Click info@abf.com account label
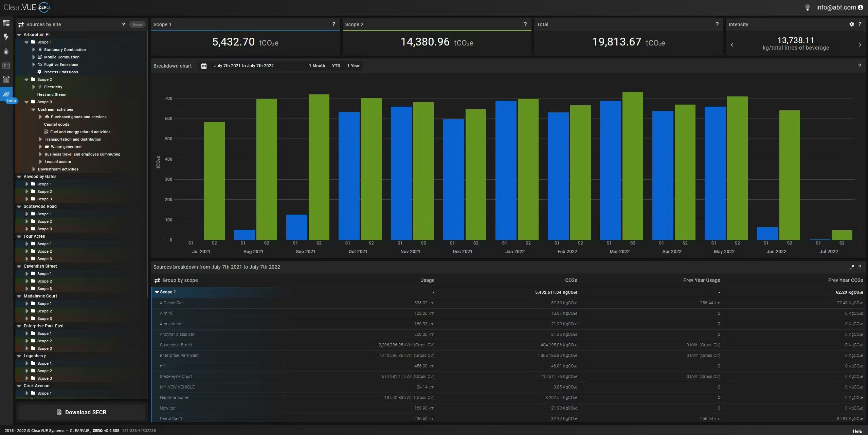Screen dimensions: 868x435 pos(836,7)
